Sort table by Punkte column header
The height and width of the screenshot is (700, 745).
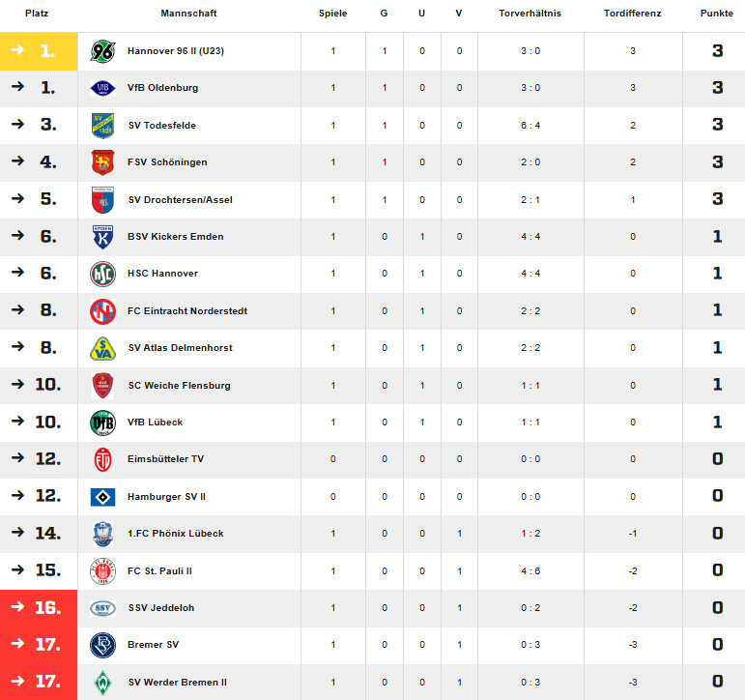(x=716, y=14)
